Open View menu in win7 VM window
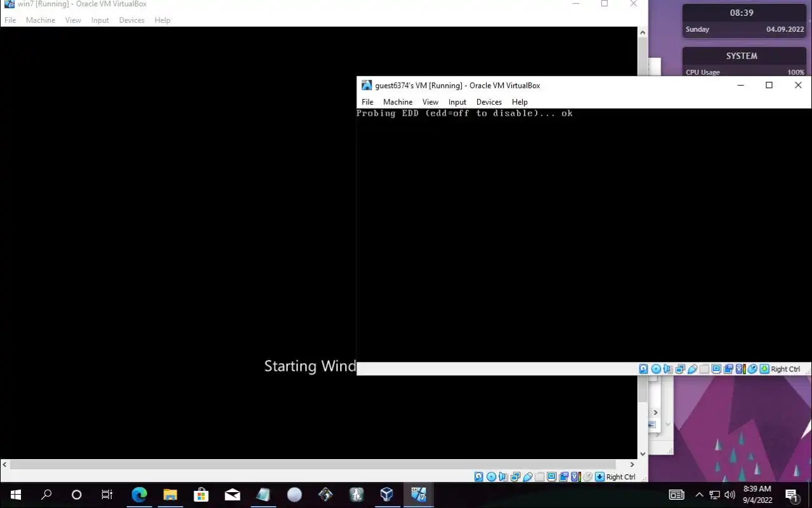The image size is (812, 508). coord(73,20)
